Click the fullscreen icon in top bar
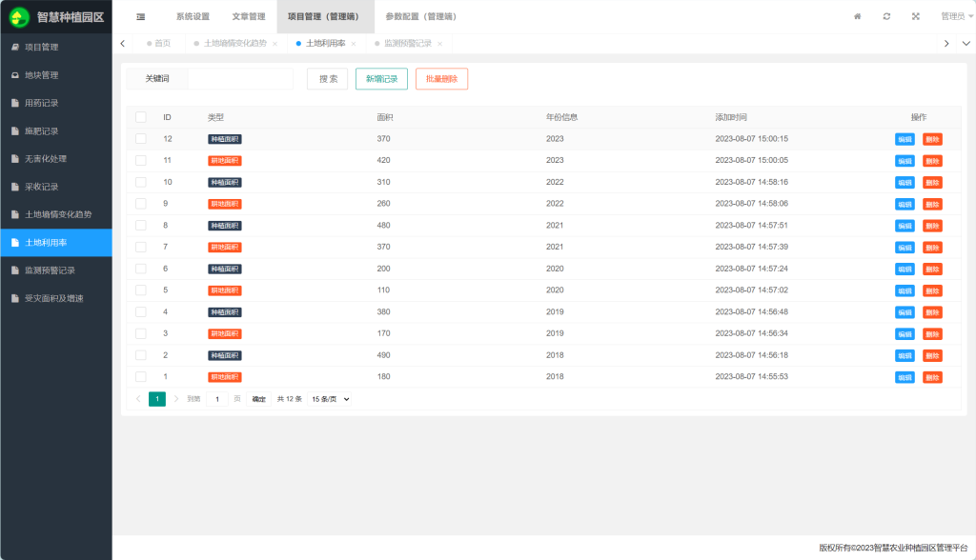Image resolution: width=976 pixels, height=560 pixels. pos(916,16)
